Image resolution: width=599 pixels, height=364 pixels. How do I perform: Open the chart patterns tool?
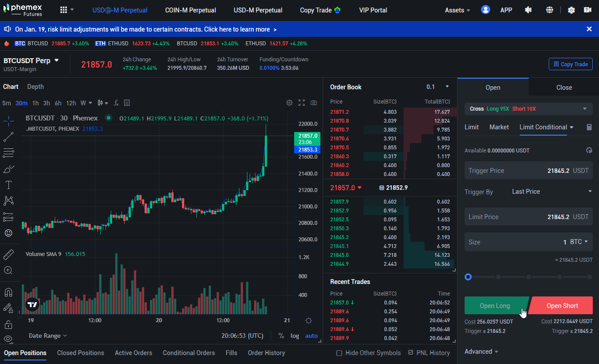(x=8, y=201)
